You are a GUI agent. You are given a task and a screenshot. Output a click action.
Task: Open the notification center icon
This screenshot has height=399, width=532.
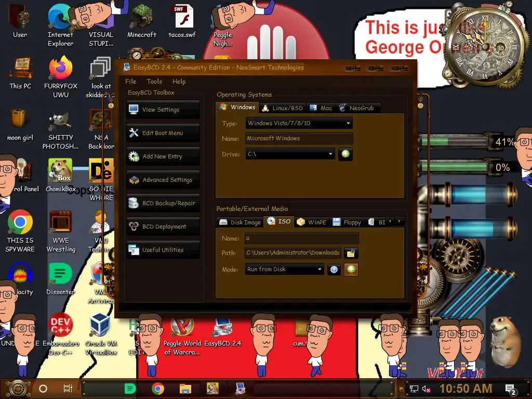(511, 389)
